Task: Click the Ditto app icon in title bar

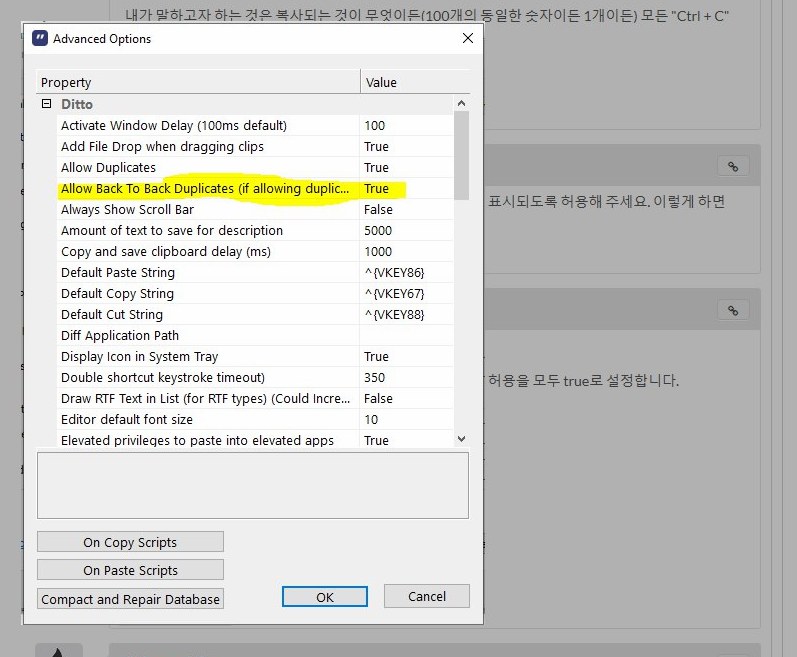Action: (x=40, y=39)
